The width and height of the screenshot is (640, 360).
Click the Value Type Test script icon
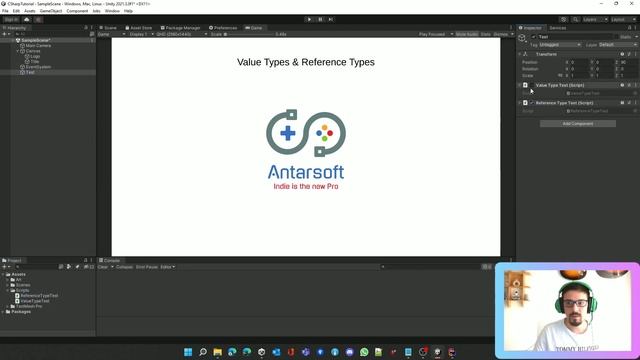[x=525, y=85]
